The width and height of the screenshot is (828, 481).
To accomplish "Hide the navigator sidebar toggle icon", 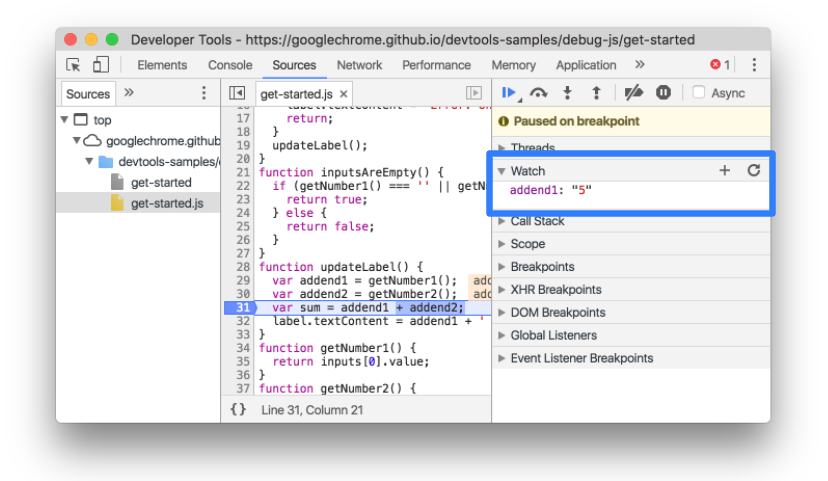I will (x=237, y=93).
